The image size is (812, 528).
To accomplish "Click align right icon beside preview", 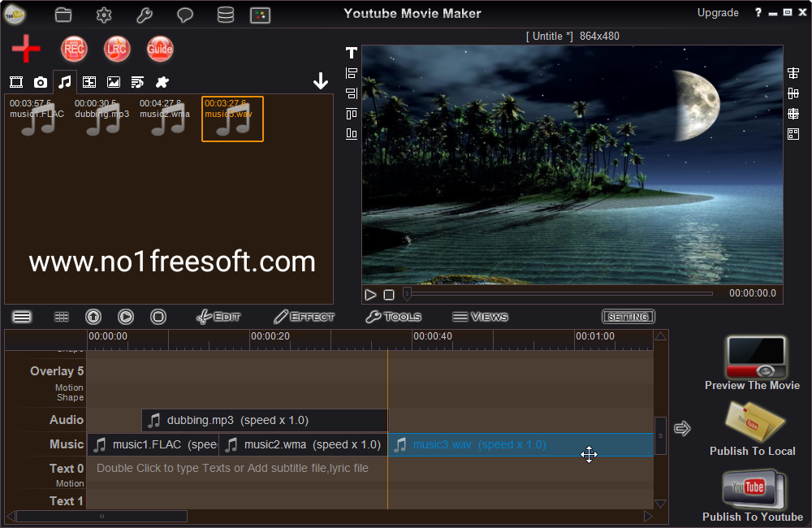I will click(x=352, y=93).
